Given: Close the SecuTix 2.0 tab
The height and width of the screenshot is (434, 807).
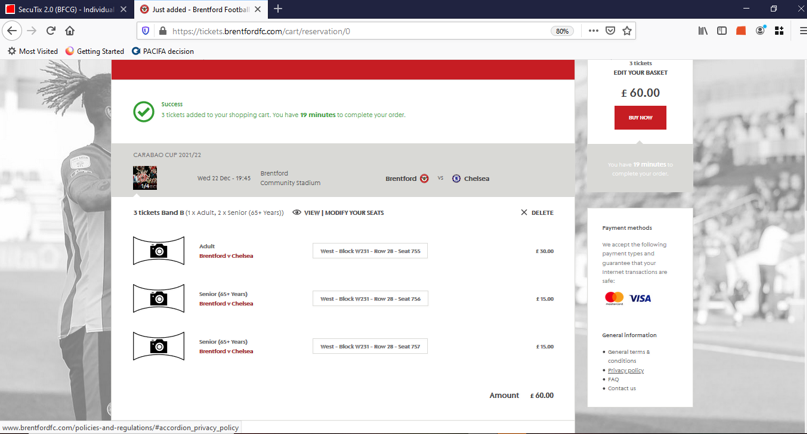Looking at the screenshot, I should 124,9.
